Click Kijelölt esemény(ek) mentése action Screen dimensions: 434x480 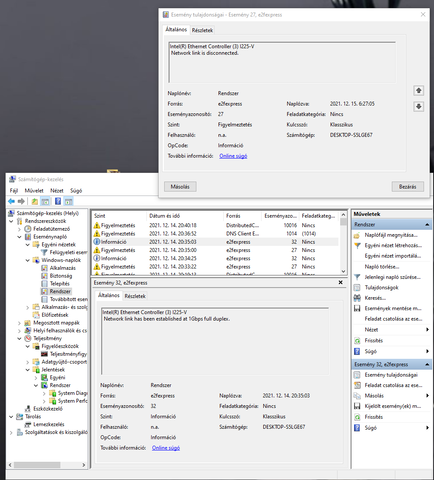click(393, 406)
